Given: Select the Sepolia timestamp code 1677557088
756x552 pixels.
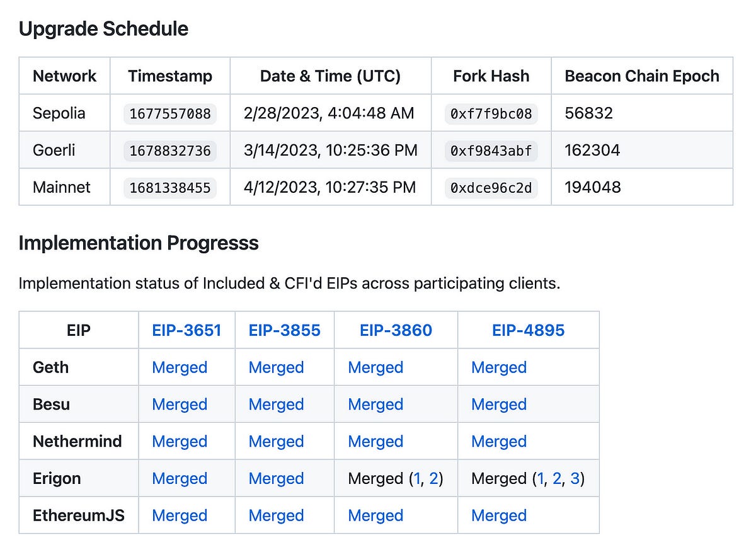Looking at the screenshot, I should (x=170, y=114).
